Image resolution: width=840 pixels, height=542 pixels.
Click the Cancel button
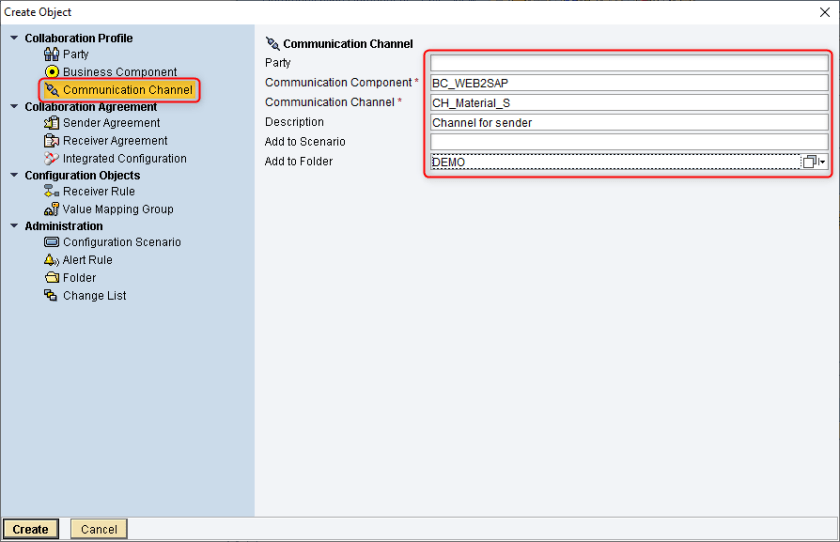99,529
